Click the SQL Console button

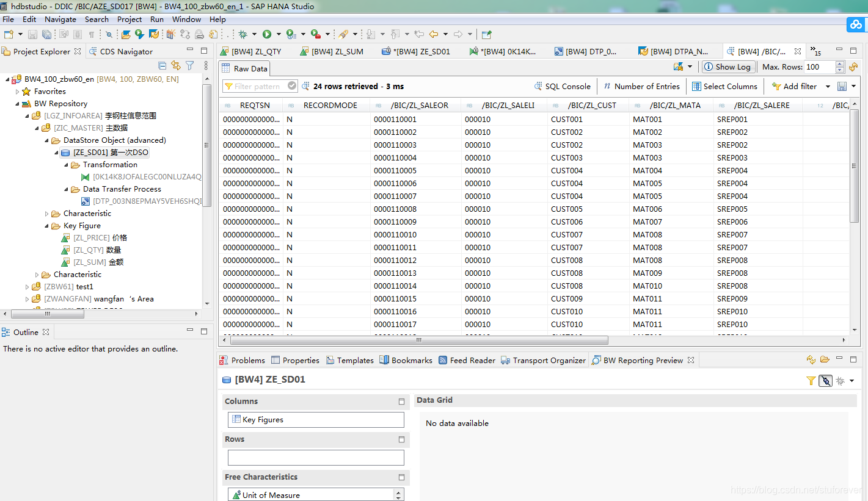[563, 86]
